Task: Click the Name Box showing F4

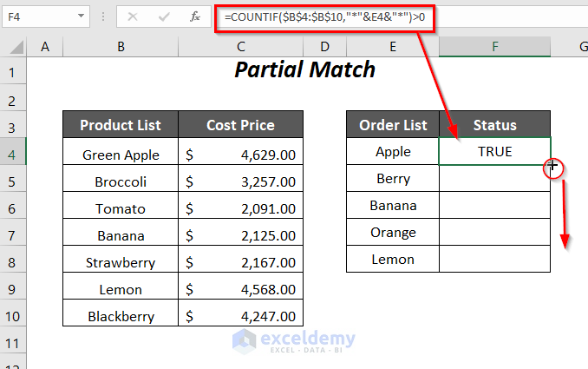Action: [x=39, y=16]
